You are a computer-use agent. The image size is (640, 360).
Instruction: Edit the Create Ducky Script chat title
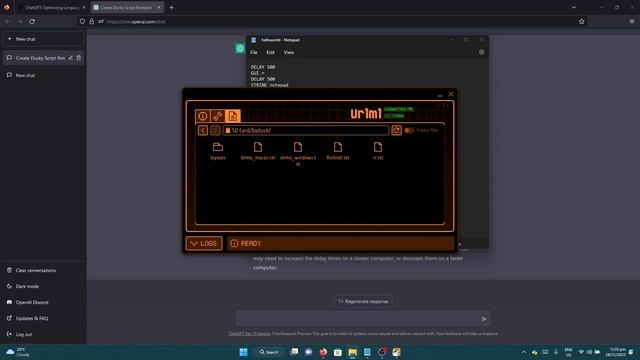tap(71, 58)
